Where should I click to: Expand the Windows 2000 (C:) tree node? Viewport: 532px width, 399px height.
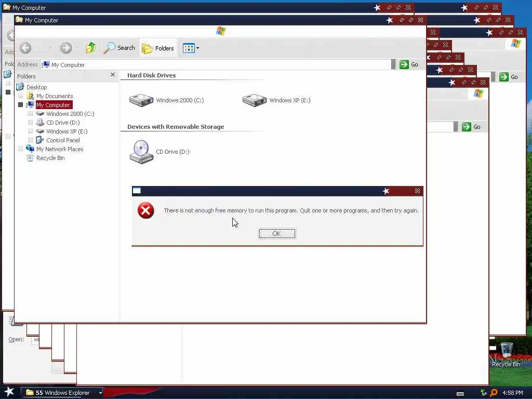[31, 114]
